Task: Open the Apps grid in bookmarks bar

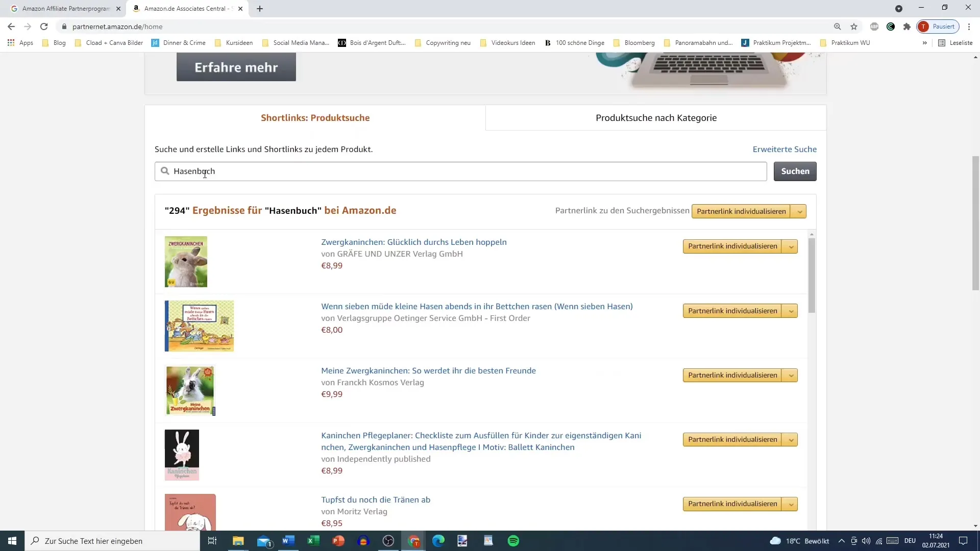Action: click(x=20, y=43)
